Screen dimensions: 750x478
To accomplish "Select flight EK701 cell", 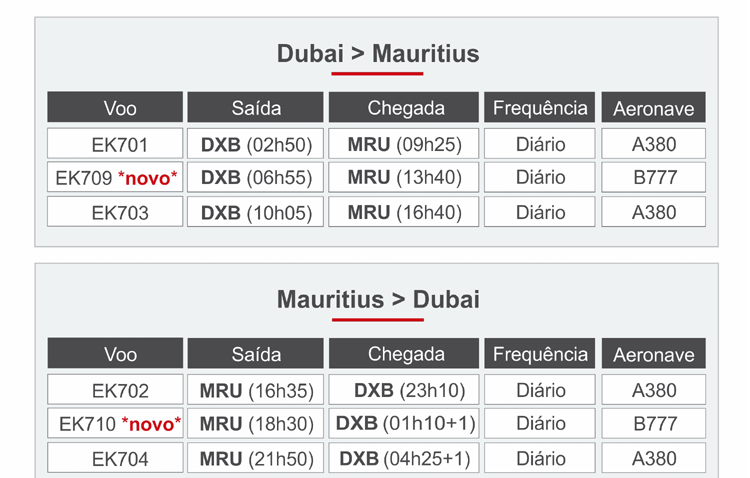I will tap(115, 144).
